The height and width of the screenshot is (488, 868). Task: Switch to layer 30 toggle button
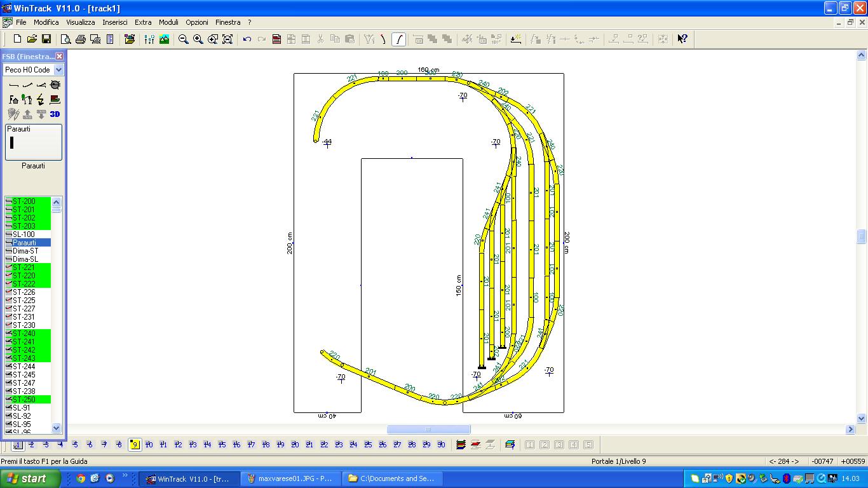coord(442,445)
